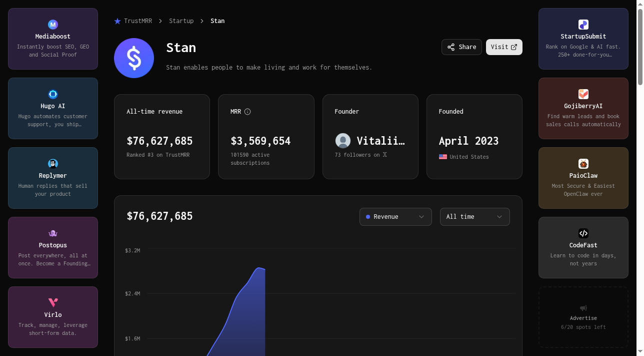Click "101590 active subscriptions" text

[x=250, y=159]
